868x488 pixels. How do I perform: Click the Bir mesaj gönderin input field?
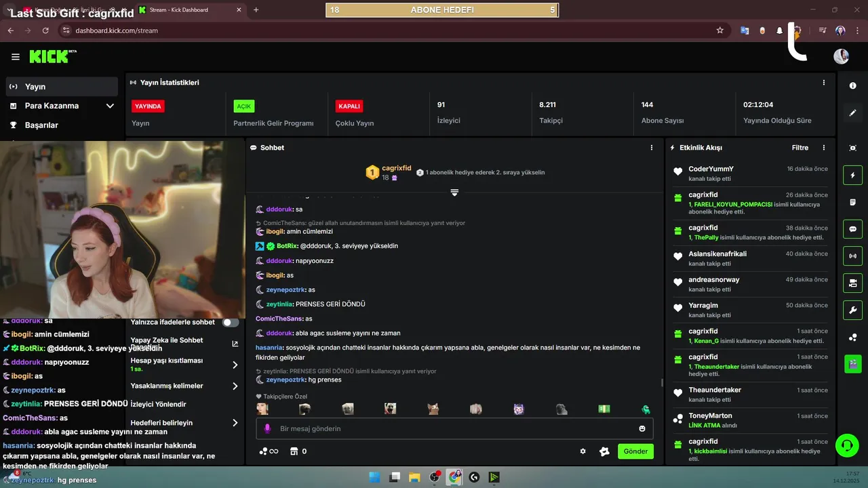coord(454,428)
